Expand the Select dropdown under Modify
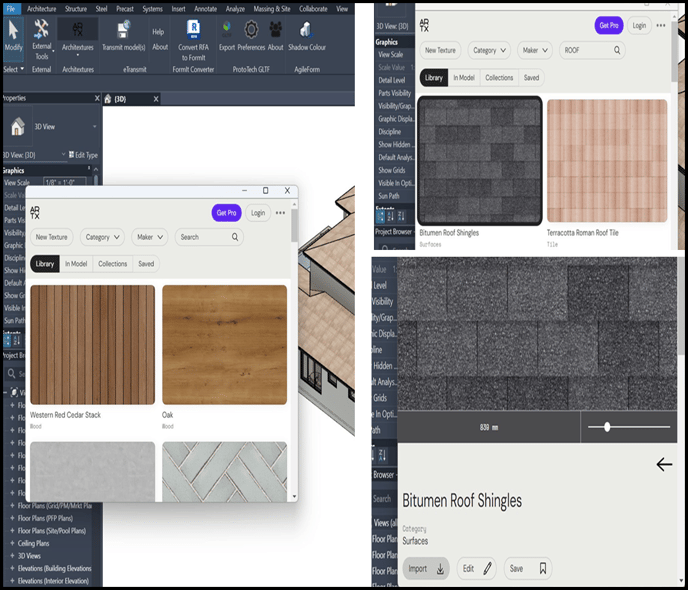This screenshot has width=688, height=590. pos(14,69)
